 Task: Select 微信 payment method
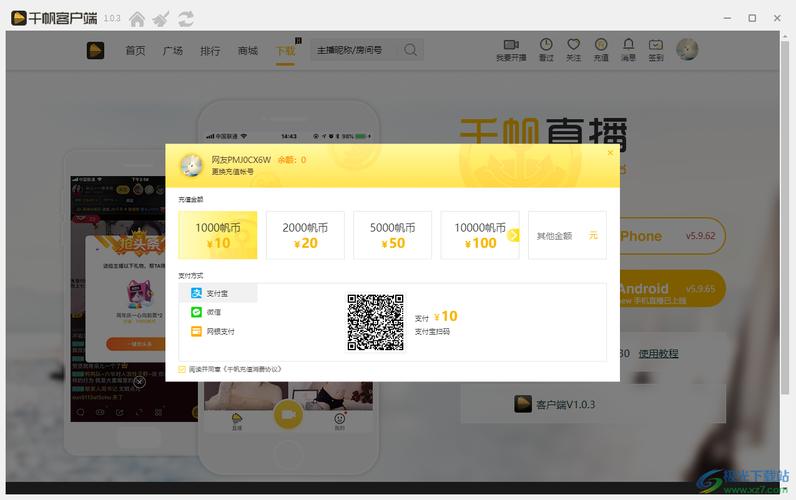[213, 312]
